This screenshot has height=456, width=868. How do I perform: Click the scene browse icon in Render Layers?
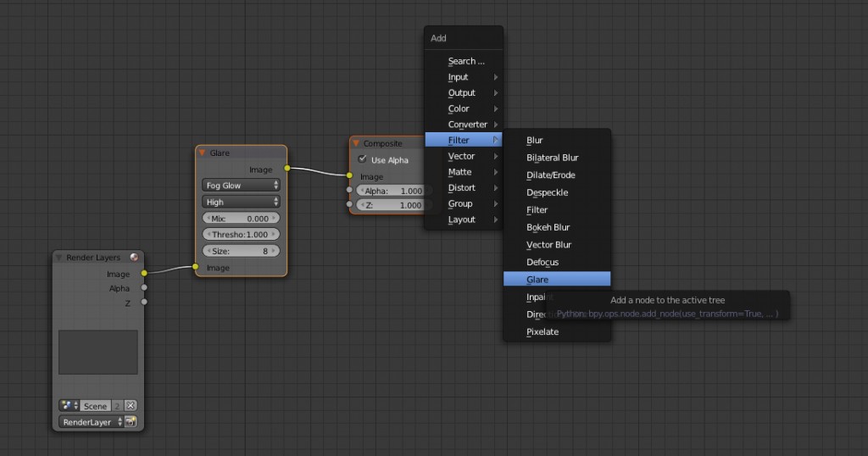tap(69, 406)
